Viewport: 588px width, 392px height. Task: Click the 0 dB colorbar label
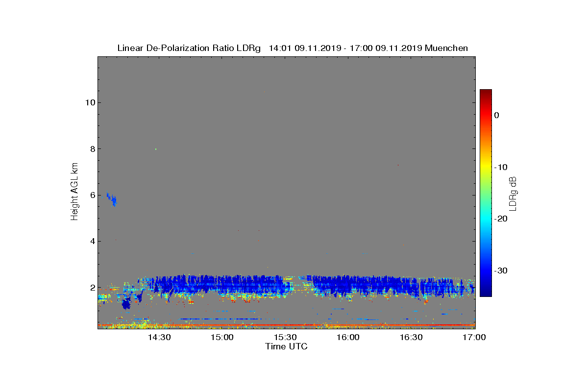click(x=496, y=115)
